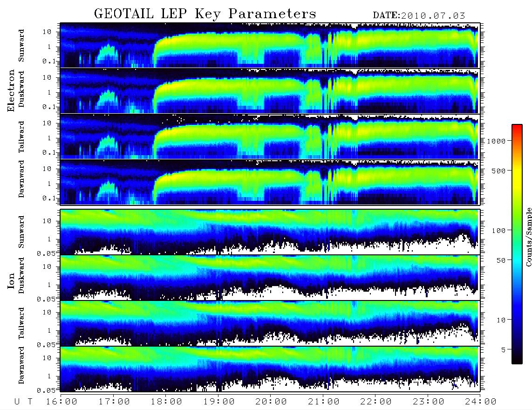The height and width of the screenshot is (410, 532).
Task: Click the vertical Electron group label
Action: click(11, 90)
